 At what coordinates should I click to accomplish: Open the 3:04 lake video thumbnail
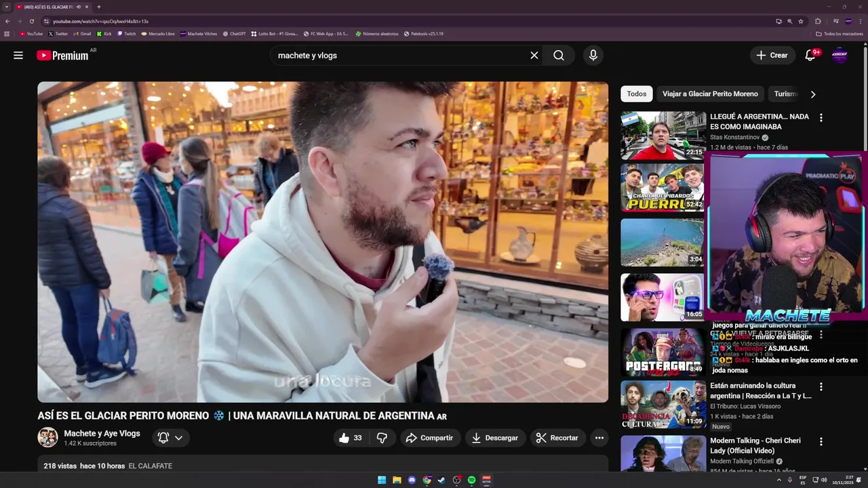pyautogui.click(x=663, y=242)
